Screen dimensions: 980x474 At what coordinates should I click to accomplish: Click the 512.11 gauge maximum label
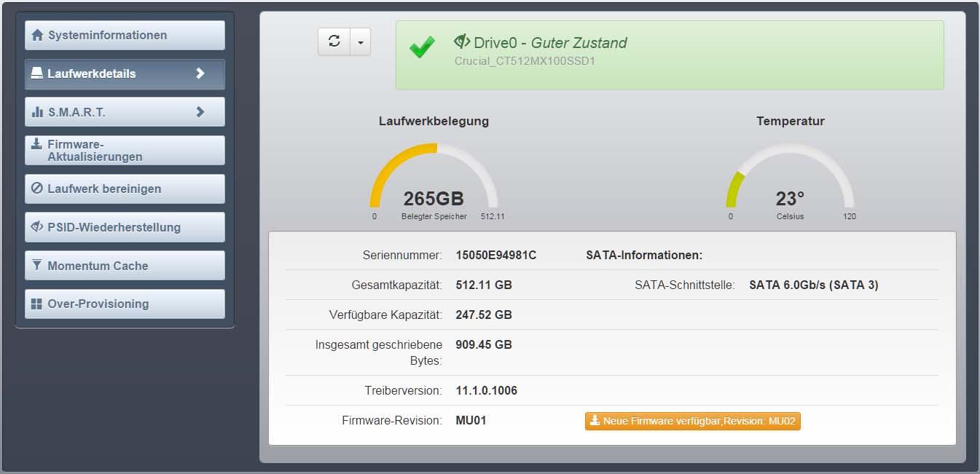[x=493, y=217]
